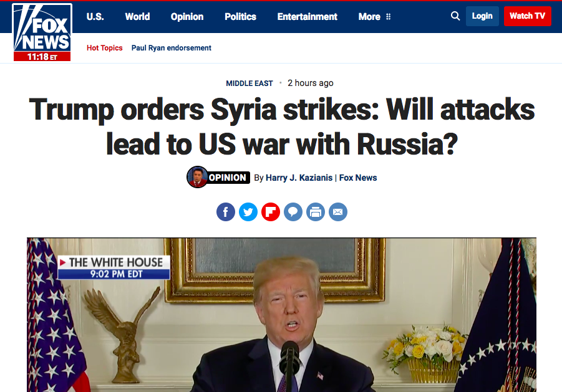Print article using printer icon
Viewport: 562px width, 392px height.
[316, 212]
